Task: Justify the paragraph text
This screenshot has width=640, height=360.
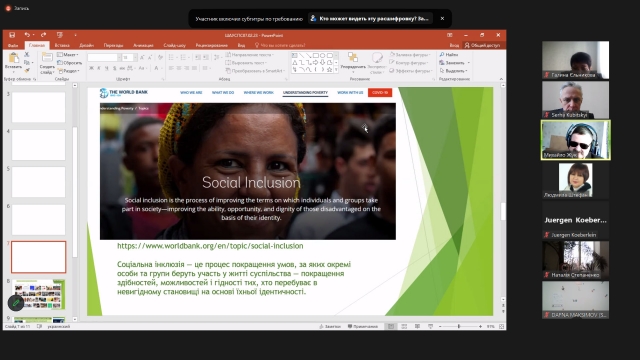Action: [195, 68]
